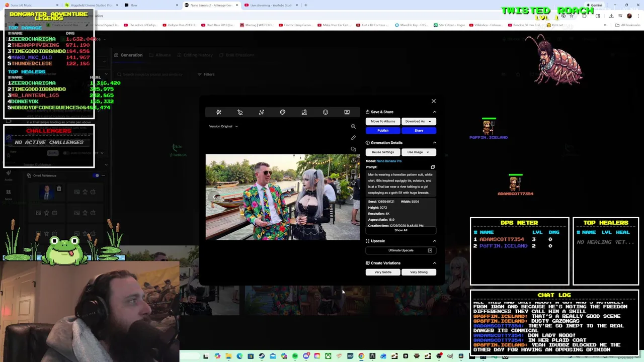Viewport: 644px width, 362px height.
Task: Click the download icon on the image
Action: pyautogui.click(x=353, y=160)
